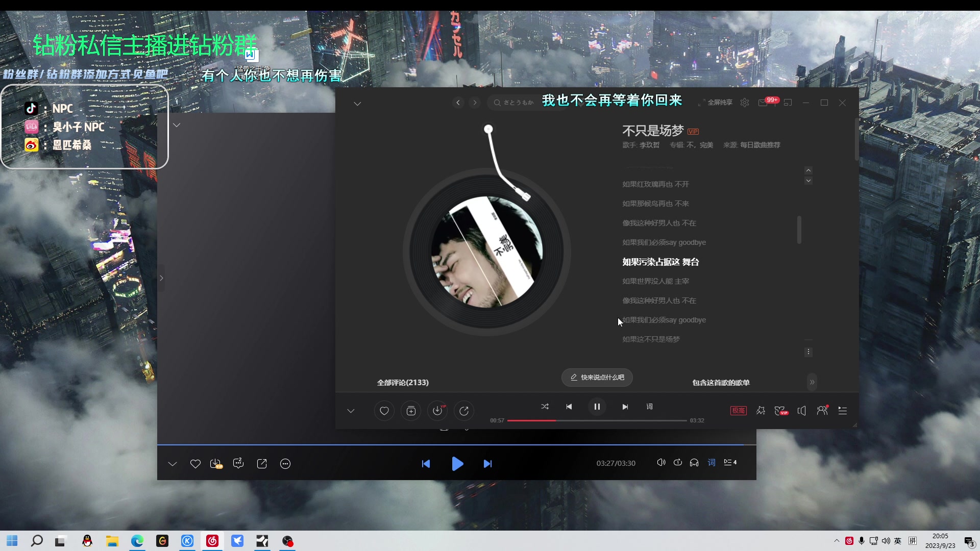Screen dimensions: 980x551
Task: Open message notifications showing 99+ badge
Action: point(764,102)
